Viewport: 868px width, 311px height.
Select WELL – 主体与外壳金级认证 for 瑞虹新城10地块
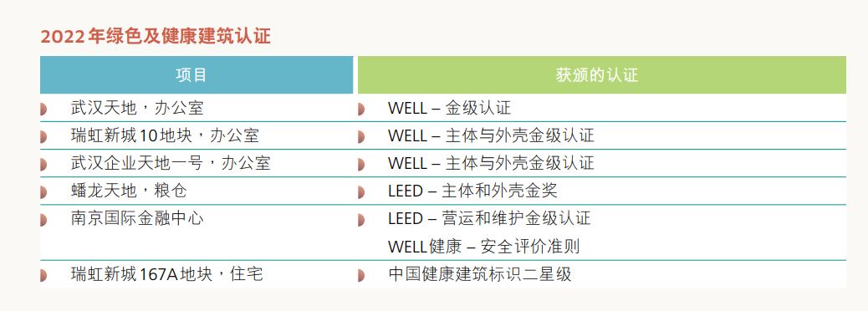pyautogui.click(x=491, y=135)
